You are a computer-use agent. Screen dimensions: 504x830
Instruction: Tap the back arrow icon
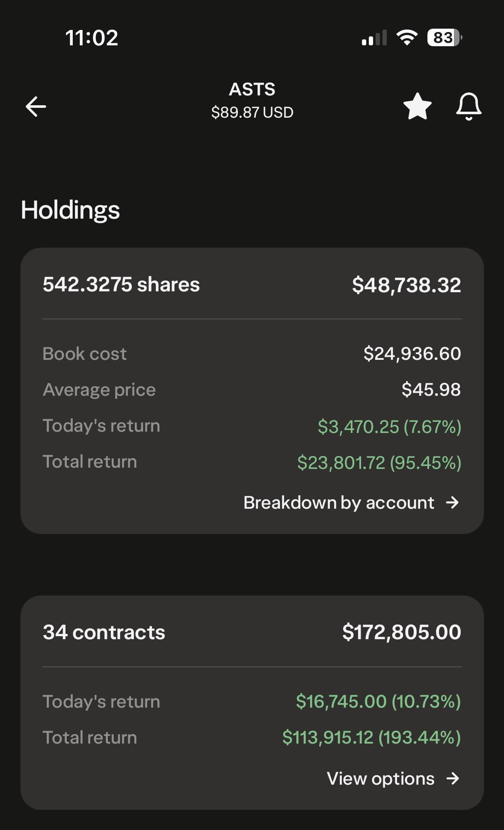point(36,106)
